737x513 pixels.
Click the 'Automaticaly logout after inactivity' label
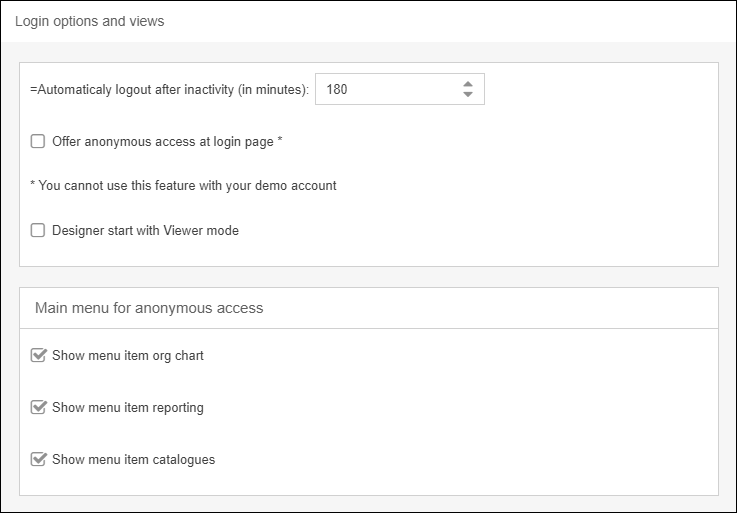click(x=132, y=90)
